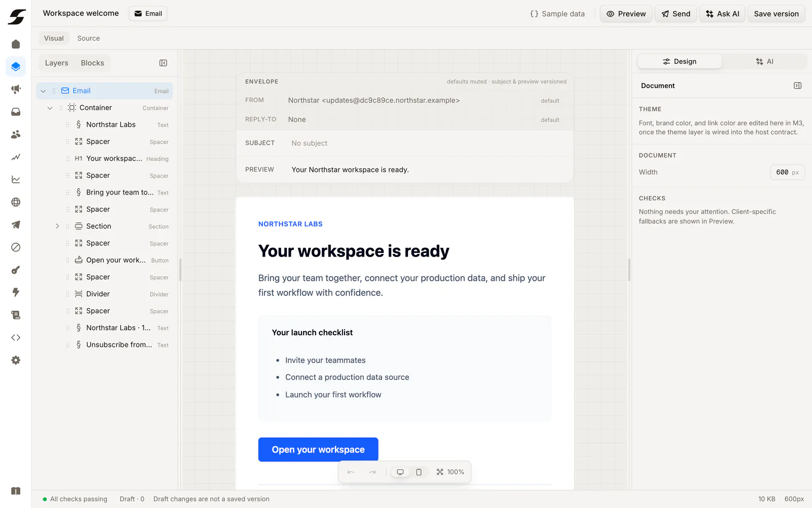Image resolution: width=812 pixels, height=508 pixels.
Task: Collapse the Container layer
Action: tap(50, 108)
